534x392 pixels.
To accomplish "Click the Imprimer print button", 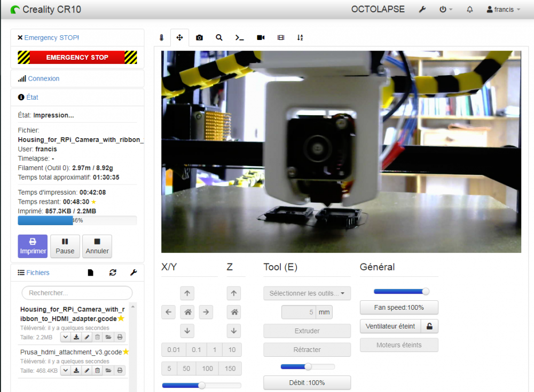I will click(33, 246).
